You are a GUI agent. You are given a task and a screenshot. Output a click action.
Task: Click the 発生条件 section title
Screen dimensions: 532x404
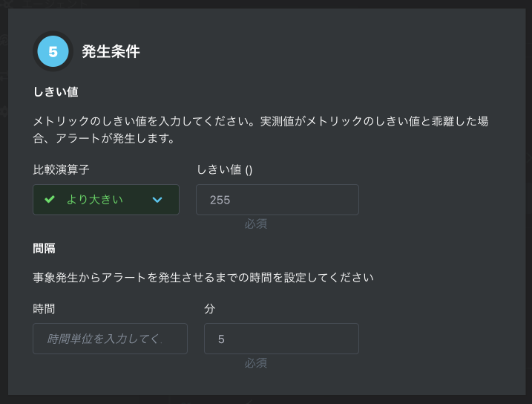[111, 52]
